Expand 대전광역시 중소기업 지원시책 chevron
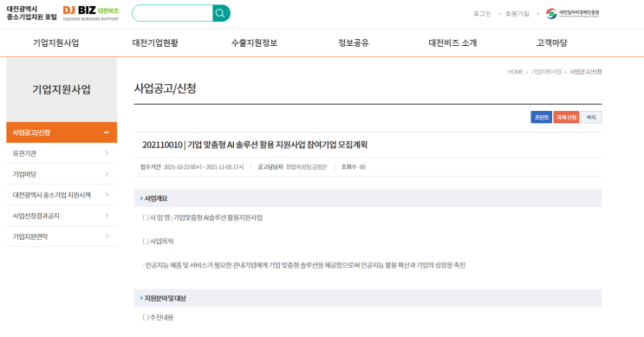644x337 pixels. (x=107, y=195)
